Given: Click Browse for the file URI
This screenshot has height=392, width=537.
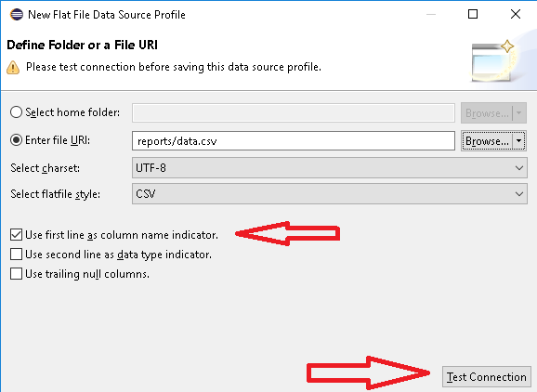Looking at the screenshot, I should [x=487, y=140].
